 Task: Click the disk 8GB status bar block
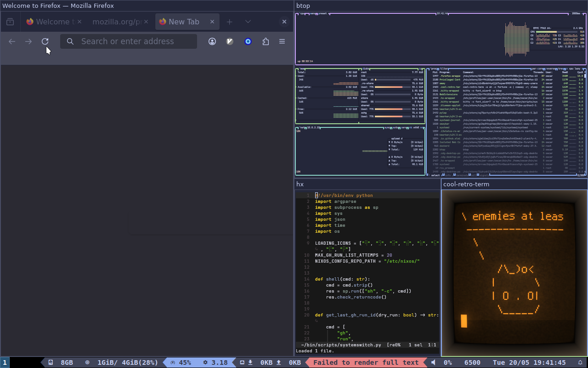tap(61, 362)
